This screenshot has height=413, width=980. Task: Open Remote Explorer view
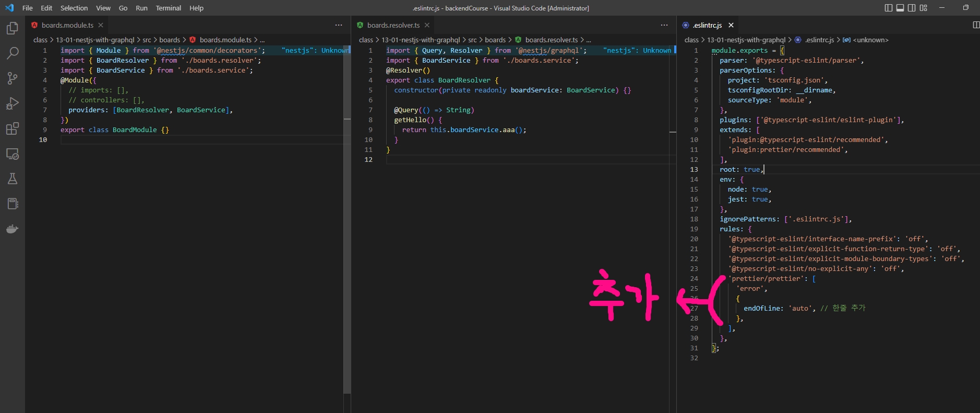click(x=13, y=154)
